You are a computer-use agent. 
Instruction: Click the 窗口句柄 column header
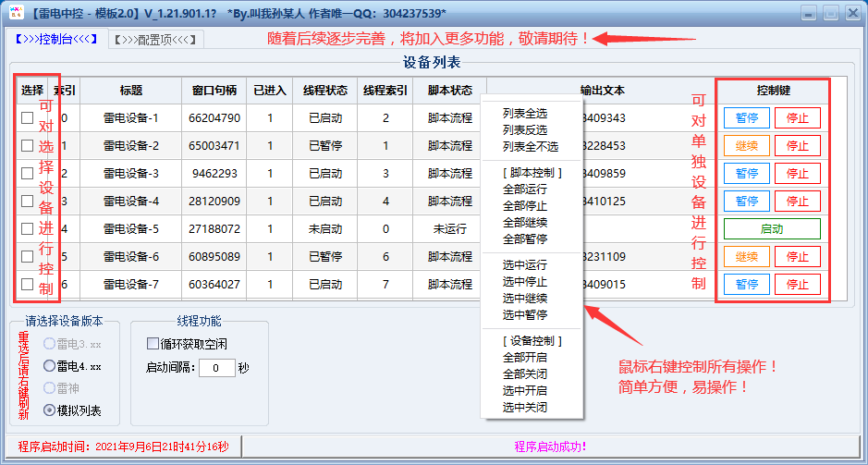tap(214, 91)
